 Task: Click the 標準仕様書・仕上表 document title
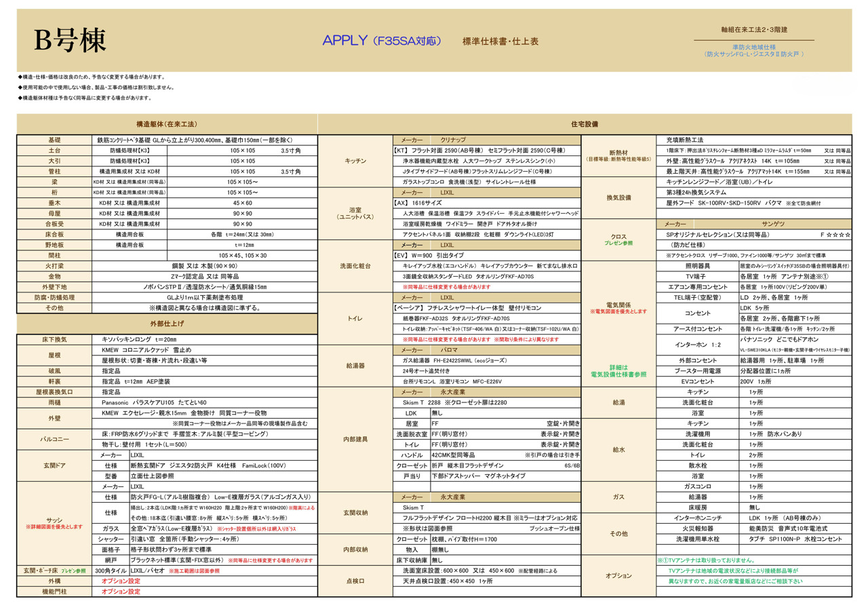coord(500,41)
